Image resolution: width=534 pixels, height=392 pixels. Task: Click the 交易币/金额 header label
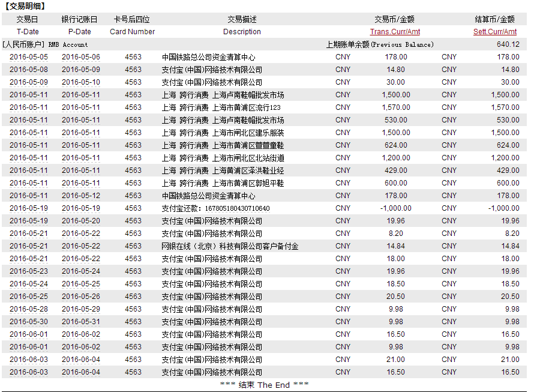394,19
